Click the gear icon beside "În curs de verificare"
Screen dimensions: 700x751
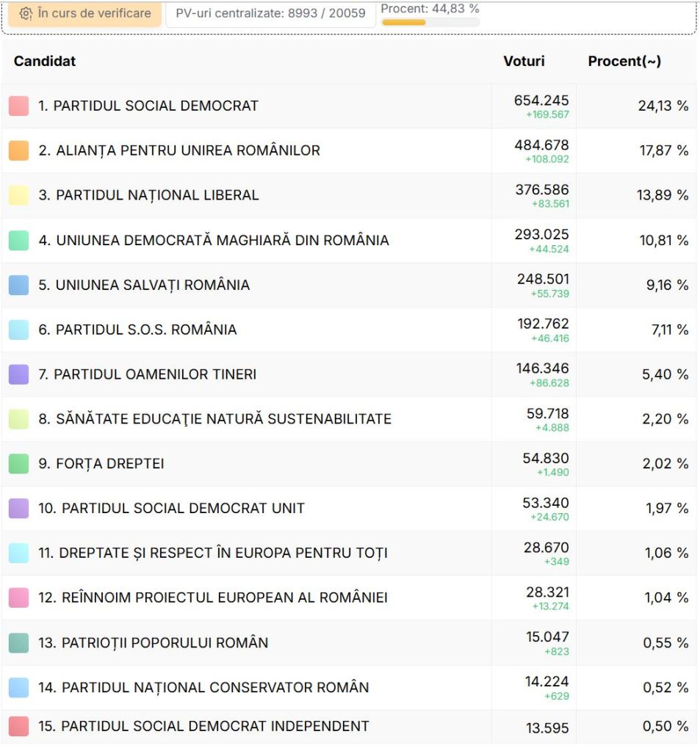pos(26,13)
